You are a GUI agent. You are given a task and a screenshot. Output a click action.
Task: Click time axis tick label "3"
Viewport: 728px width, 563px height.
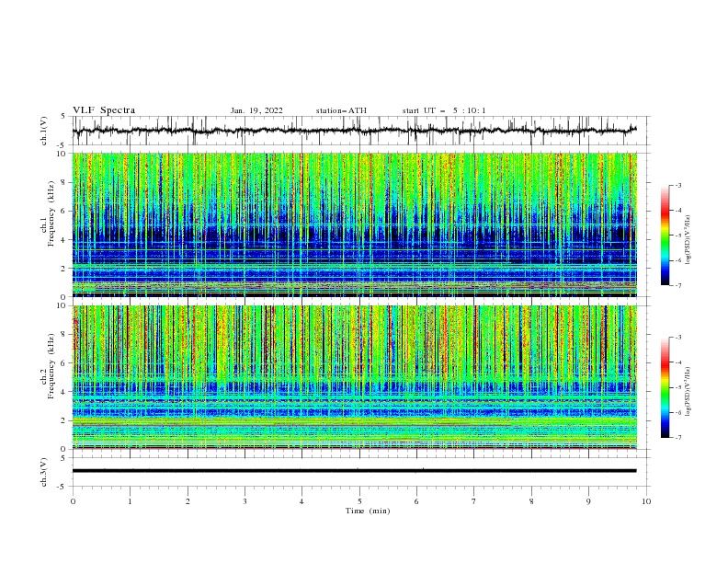click(x=245, y=501)
